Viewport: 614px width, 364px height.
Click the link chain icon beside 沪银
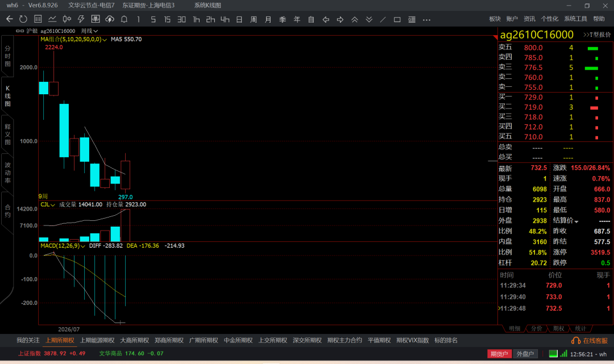pyautogui.click(x=20, y=31)
